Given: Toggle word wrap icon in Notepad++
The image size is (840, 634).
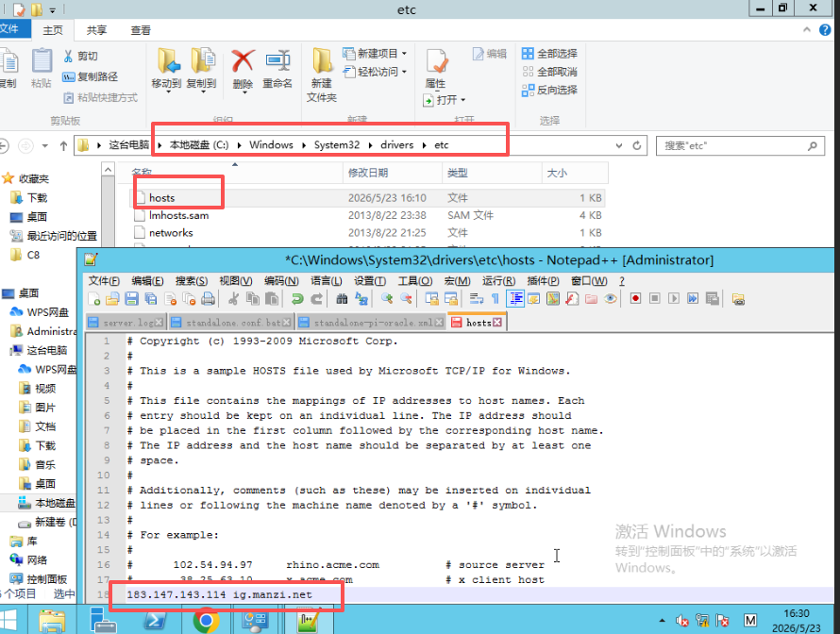Looking at the screenshot, I should (476, 299).
